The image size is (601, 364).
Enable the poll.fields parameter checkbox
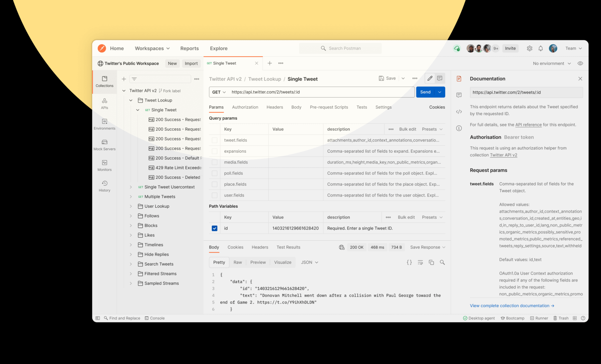point(215,173)
